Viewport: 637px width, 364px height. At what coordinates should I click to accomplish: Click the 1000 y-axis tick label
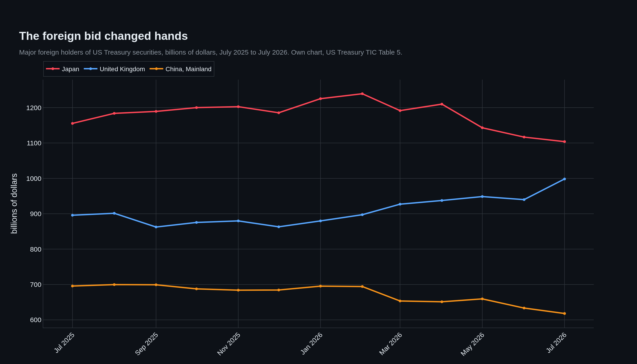[34, 179]
